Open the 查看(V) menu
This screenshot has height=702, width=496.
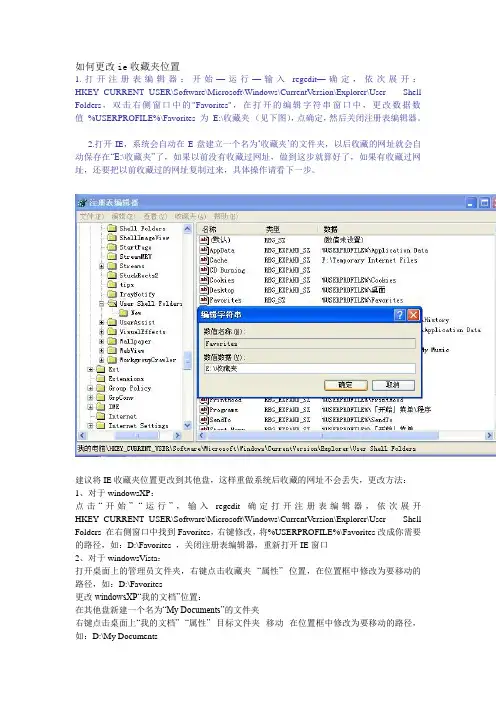155,217
